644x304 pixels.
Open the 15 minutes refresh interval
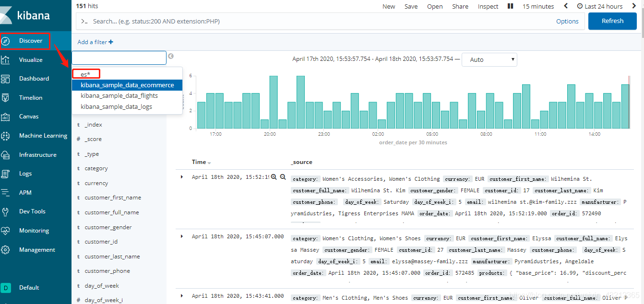538,6
